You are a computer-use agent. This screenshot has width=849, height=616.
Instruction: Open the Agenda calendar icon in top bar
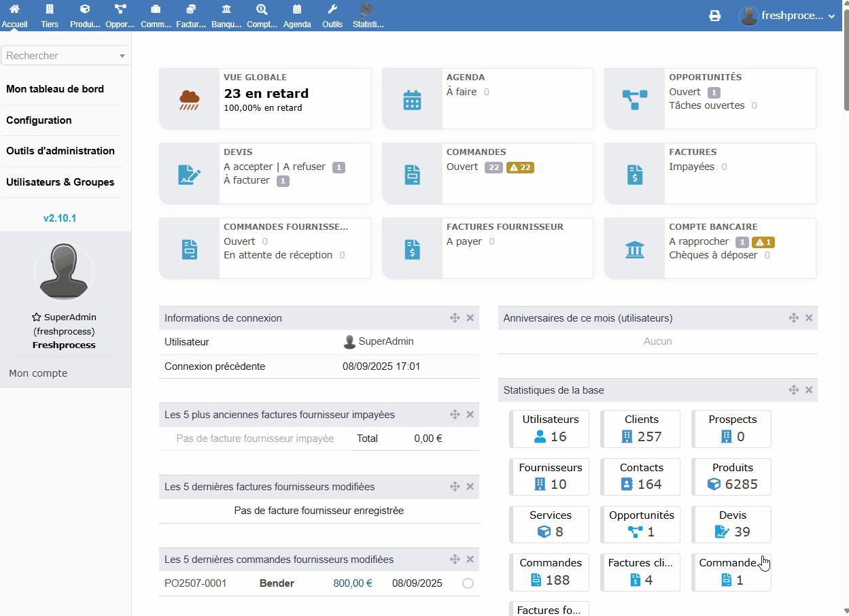(297, 10)
